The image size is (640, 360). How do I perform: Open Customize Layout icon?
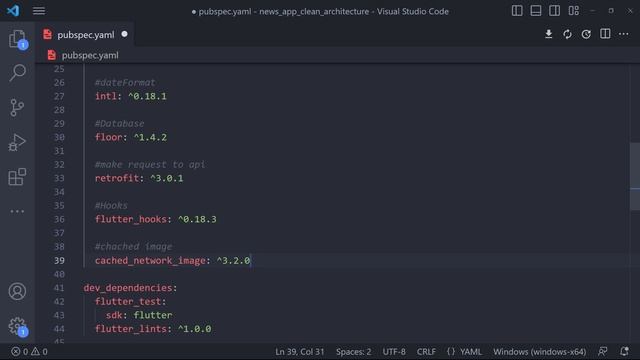coord(573,11)
